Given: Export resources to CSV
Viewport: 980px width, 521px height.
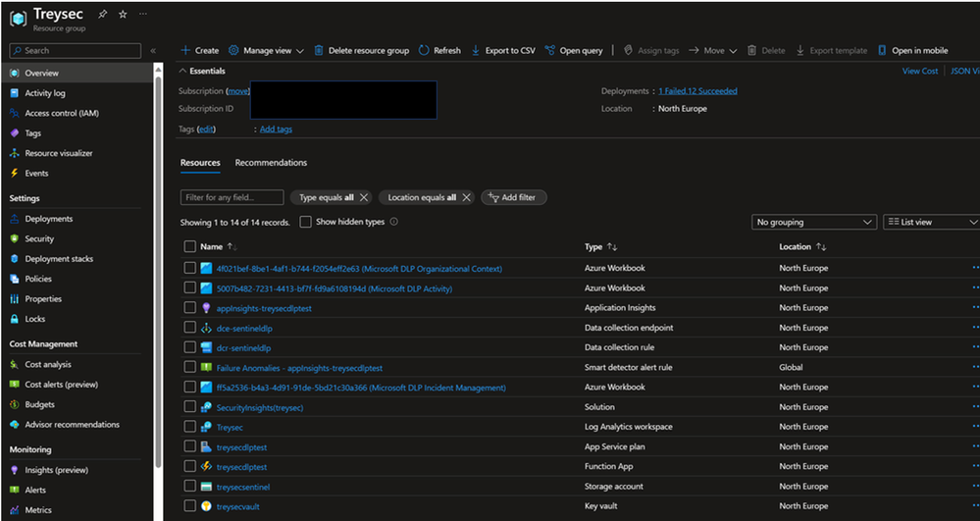Looking at the screenshot, I should (503, 51).
